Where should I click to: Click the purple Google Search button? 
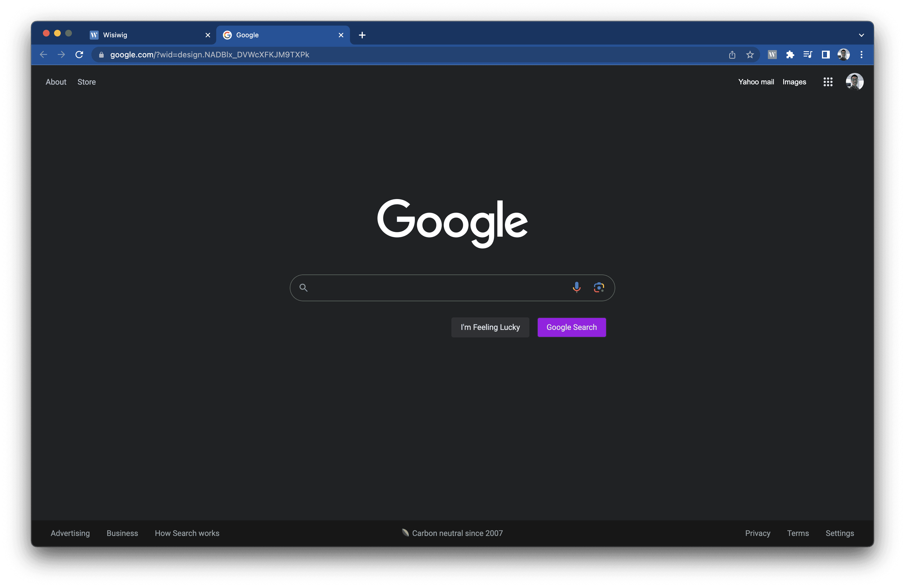(x=571, y=327)
